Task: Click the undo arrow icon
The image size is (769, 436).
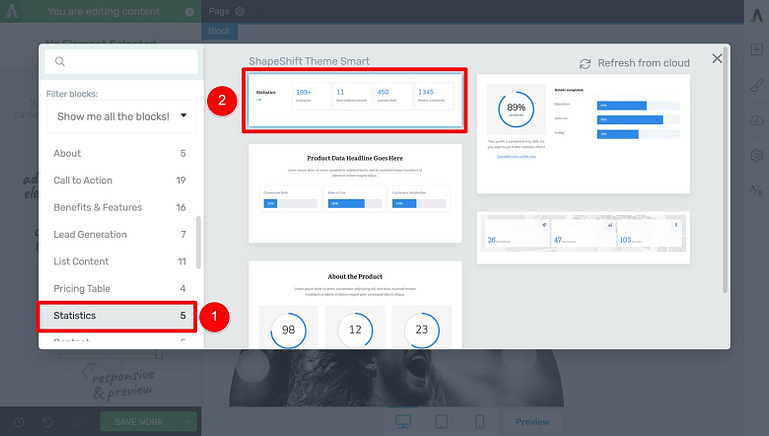Action: coord(45,422)
